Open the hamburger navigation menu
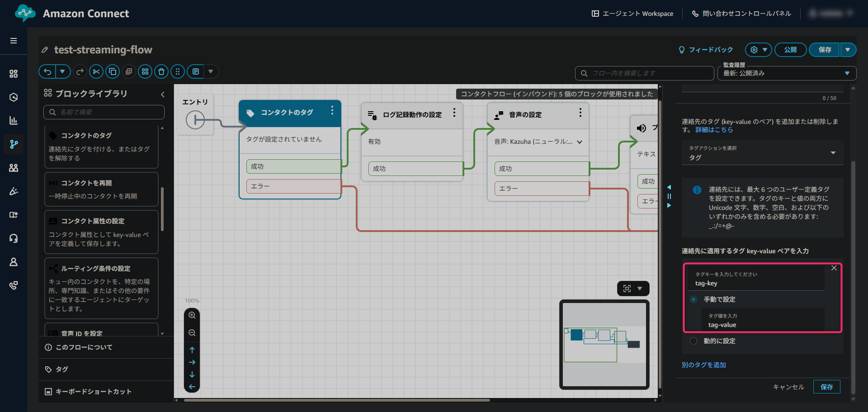 coord(14,41)
